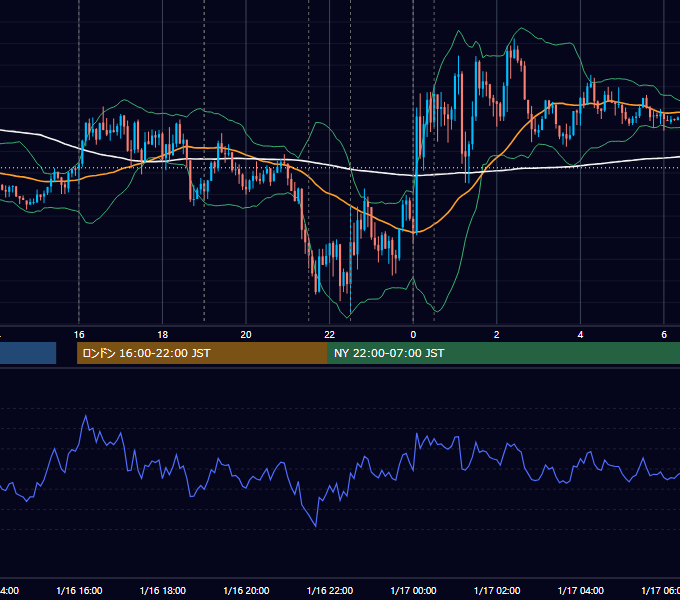Click the '1/16 22:00' label on lower axis
Image resolution: width=680 pixels, height=600 pixels.
click(330, 591)
